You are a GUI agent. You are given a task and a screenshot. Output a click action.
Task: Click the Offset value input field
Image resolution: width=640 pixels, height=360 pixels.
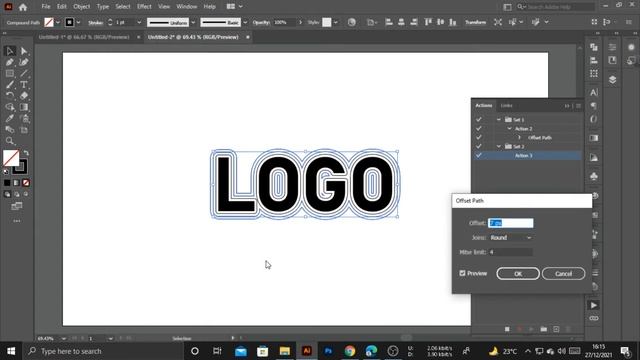[511, 223]
